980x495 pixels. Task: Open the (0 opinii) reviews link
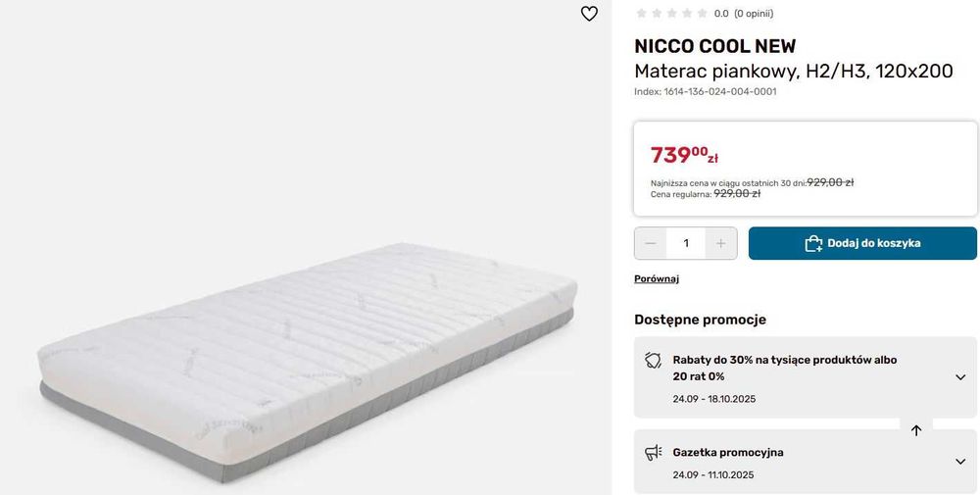click(754, 14)
